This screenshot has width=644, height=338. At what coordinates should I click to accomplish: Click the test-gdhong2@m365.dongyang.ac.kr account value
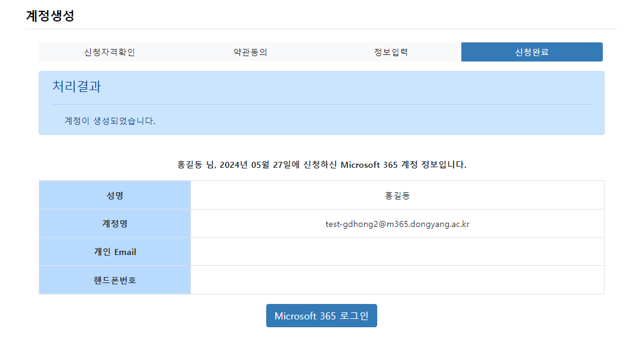[x=397, y=224]
